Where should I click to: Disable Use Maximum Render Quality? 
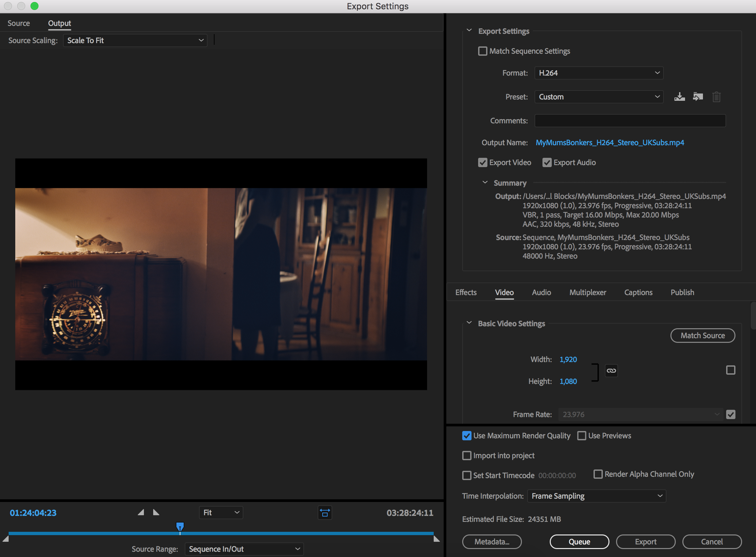(x=467, y=436)
